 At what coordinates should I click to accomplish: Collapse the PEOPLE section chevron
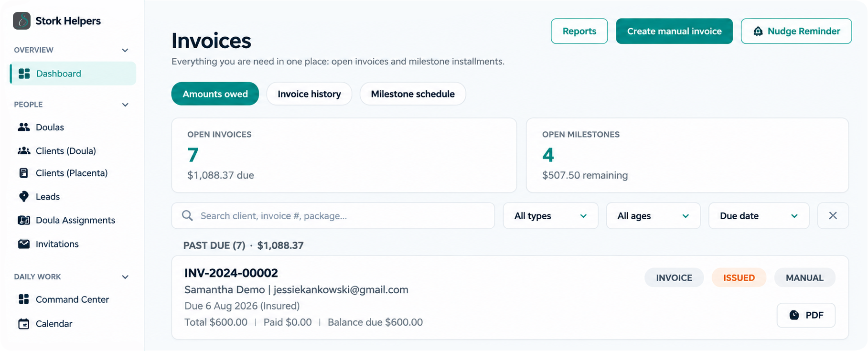(x=125, y=105)
